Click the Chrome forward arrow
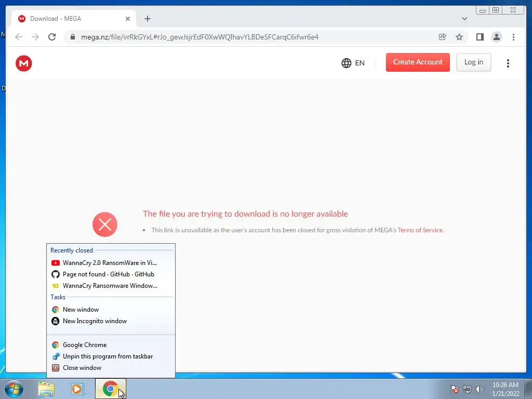Viewport: 532px width, 399px height. coord(35,37)
